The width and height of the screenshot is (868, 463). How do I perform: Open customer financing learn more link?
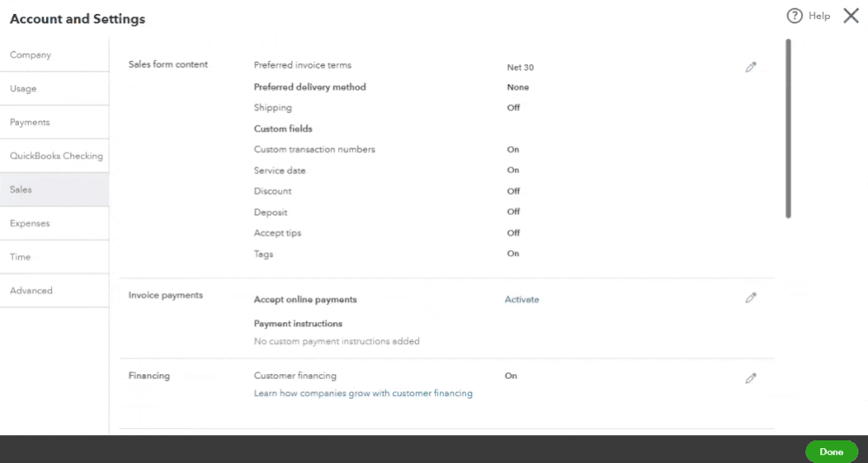click(x=363, y=393)
